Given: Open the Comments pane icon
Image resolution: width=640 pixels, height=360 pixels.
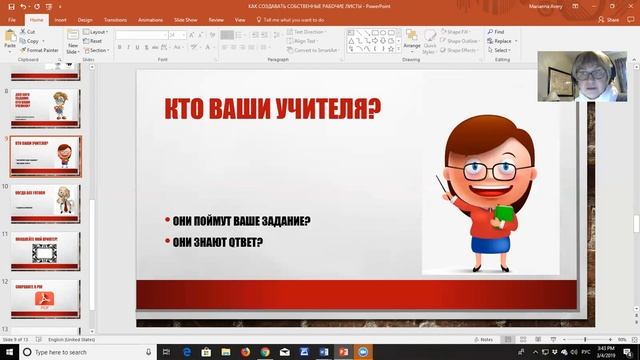Looking at the screenshot, I should pos(631,20).
